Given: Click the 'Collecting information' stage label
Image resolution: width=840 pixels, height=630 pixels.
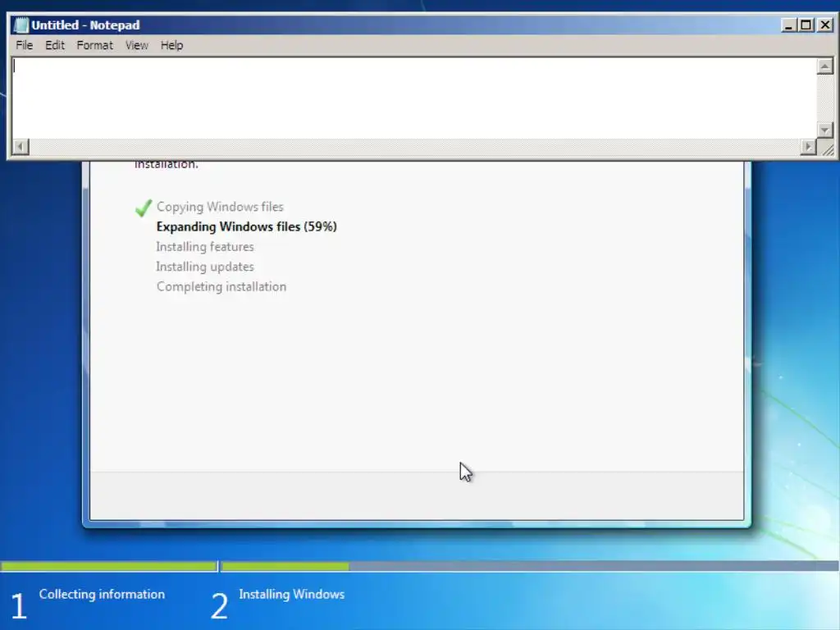Looking at the screenshot, I should pyautogui.click(x=102, y=594).
